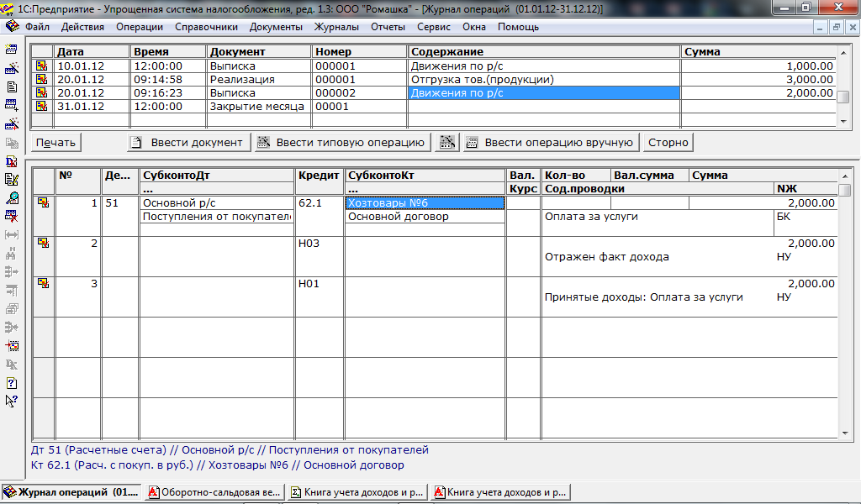Viewport: 861px width, 504px height.
Task: Click the icon button left of 'Ввести операцию вручную'
Action: [448, 143]
